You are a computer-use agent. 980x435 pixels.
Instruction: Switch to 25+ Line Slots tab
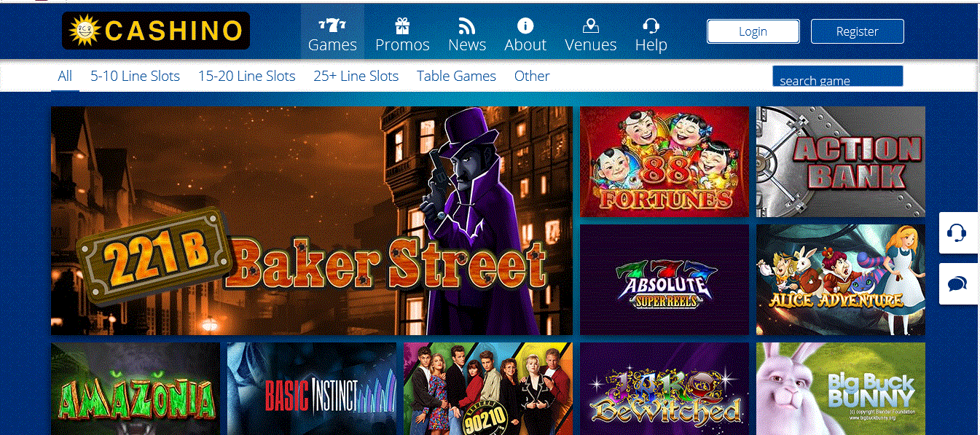(356, 76)
